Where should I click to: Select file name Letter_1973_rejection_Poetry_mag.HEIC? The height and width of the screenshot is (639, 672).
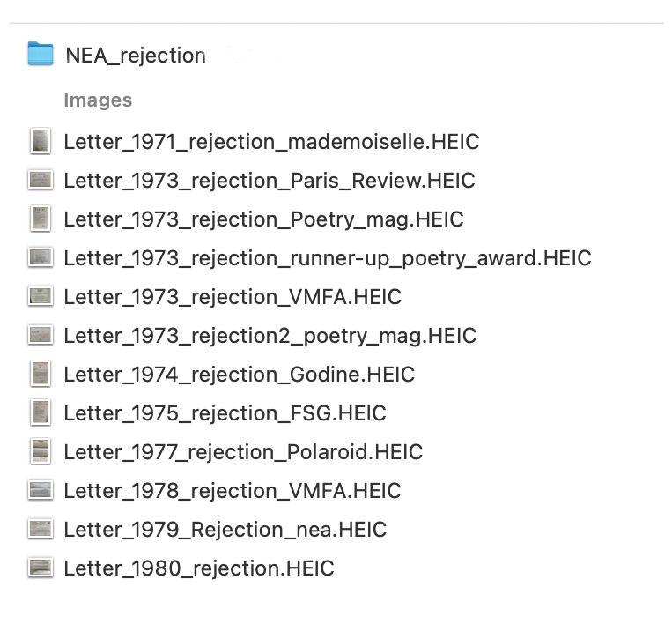263,219
